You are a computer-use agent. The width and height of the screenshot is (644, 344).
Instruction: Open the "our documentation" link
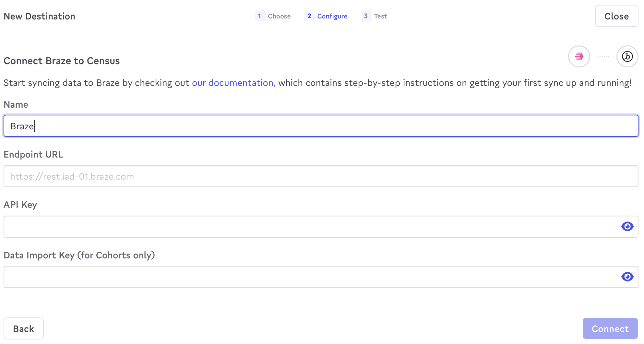tap(233, 83)
